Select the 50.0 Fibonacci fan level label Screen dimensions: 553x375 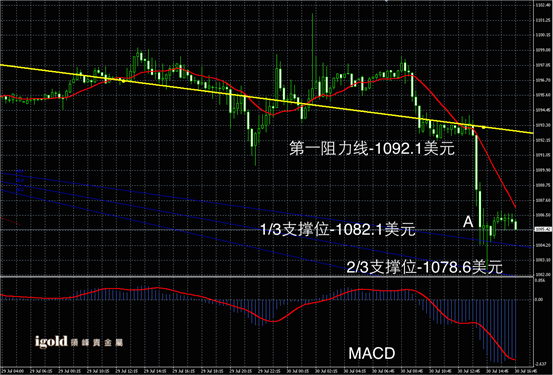[x=20, y=180]
